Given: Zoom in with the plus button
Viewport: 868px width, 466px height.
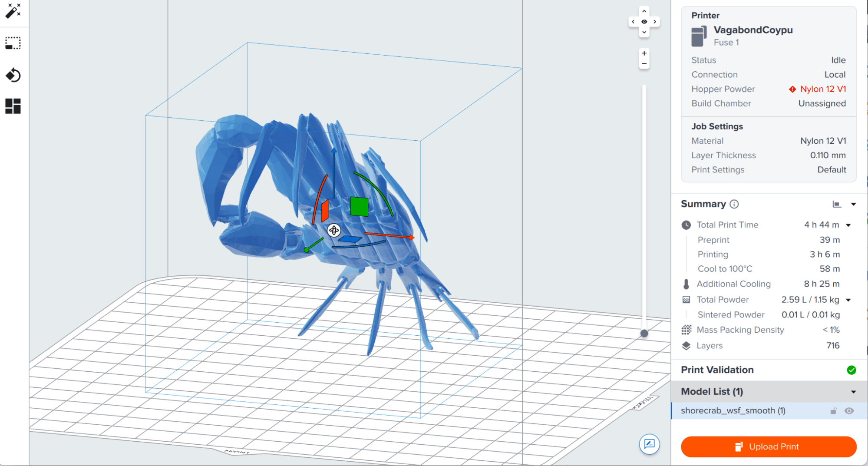Looking at the screenshot, I should (644, 53).
